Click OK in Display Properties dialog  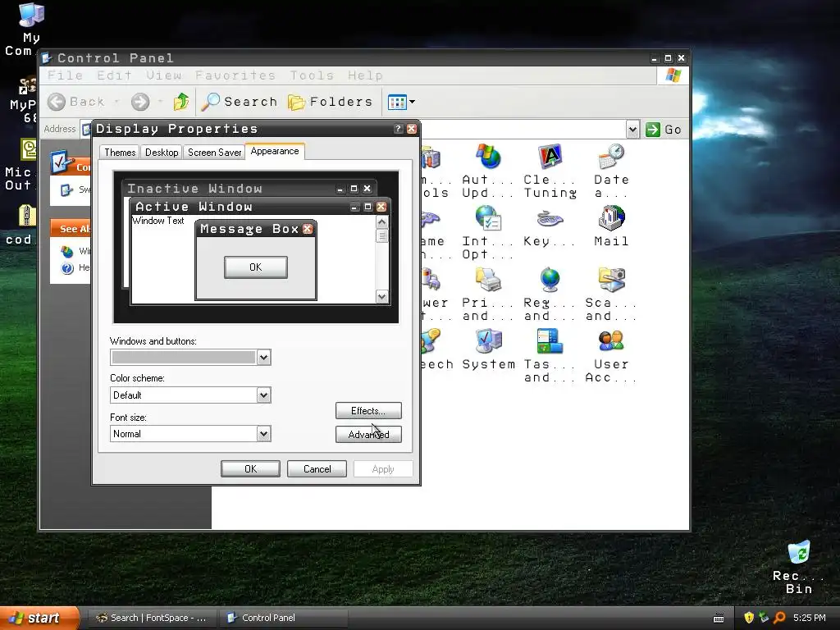coord(250,468)
